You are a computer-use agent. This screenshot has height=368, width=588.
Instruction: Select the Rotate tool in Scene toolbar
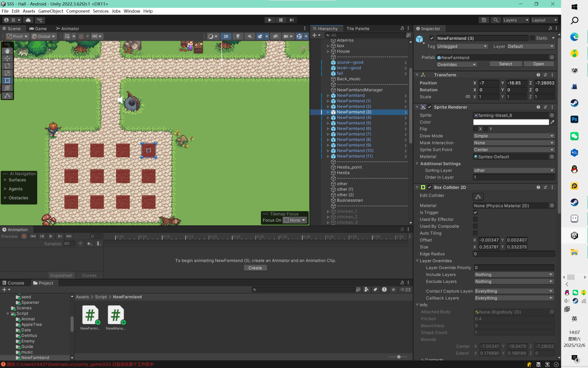7,66
